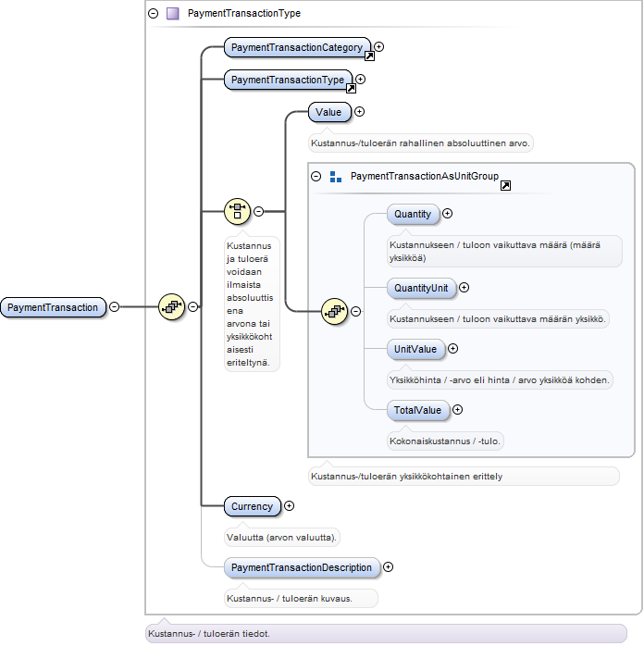Collapse the group's inner sequence node
The width and height of the screenshot is (644, 646).
pyautogui.click(x=355, y=312)
